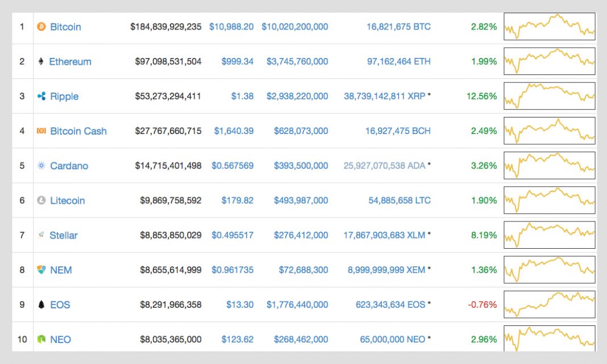The width and height of the screenshot is (607, 364).
Task: Click the orange Bitcoin coin icon
Action: pyautogui.click(x=41, y=27)
